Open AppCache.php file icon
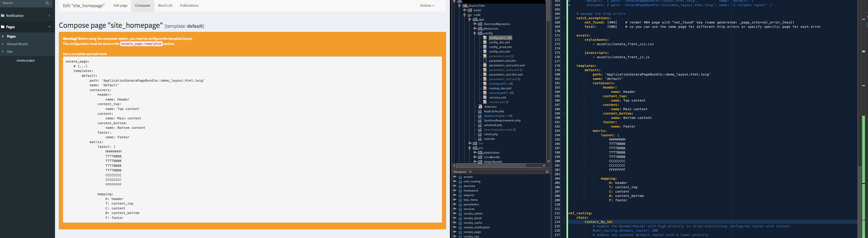868x238 pixels. click(x=480, y=111)
